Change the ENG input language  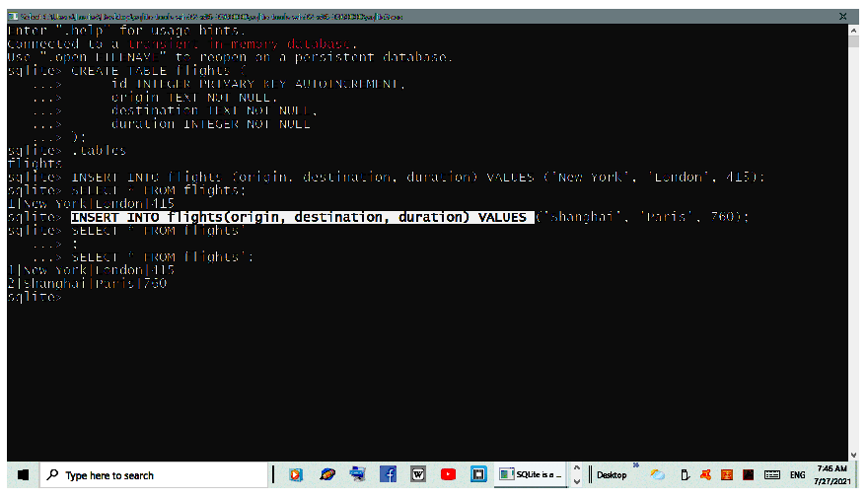coord(798,475)
